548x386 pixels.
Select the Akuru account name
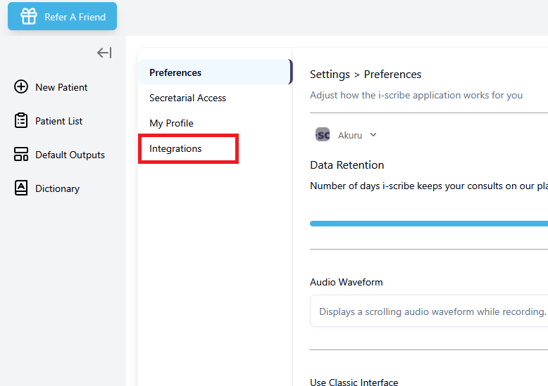350,135
